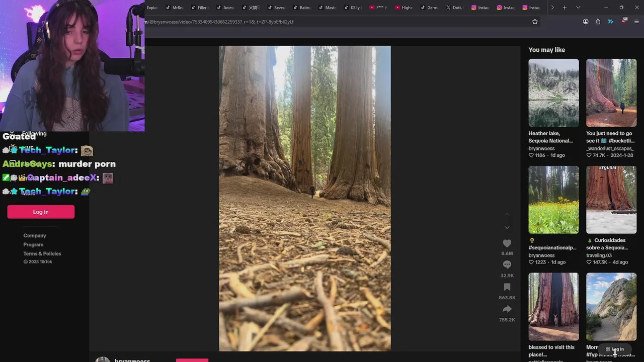Click the 147.3K likes on Curiosidades video
This screenshot has height=362, width=644.
pyautogui.click(x=600, y=262)
